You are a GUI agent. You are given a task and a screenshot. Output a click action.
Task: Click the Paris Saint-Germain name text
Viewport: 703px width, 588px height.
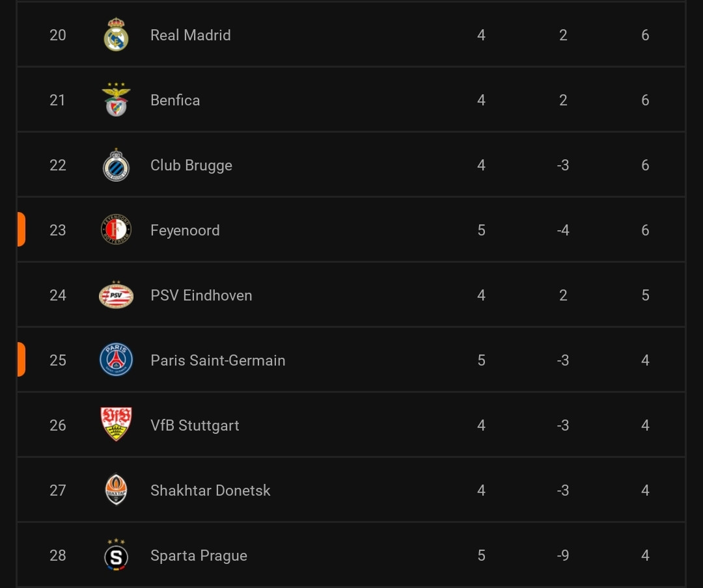(x=218, y=360)
